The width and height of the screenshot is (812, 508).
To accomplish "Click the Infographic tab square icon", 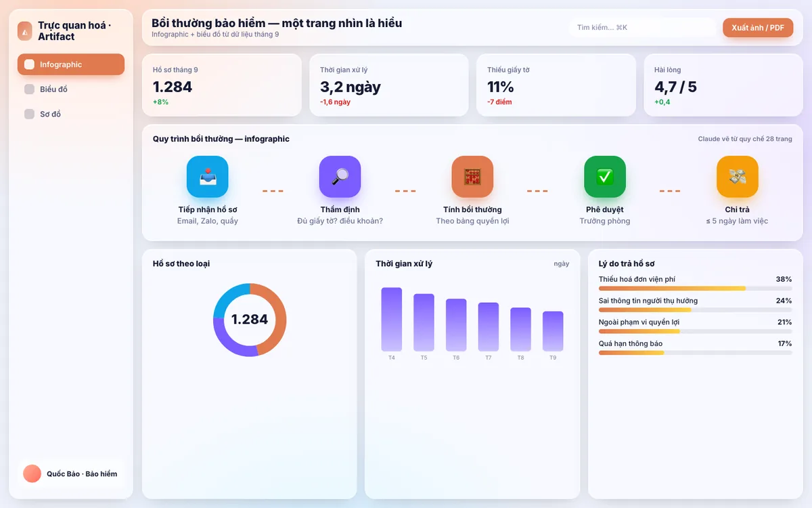I will [x=29, y=64].
